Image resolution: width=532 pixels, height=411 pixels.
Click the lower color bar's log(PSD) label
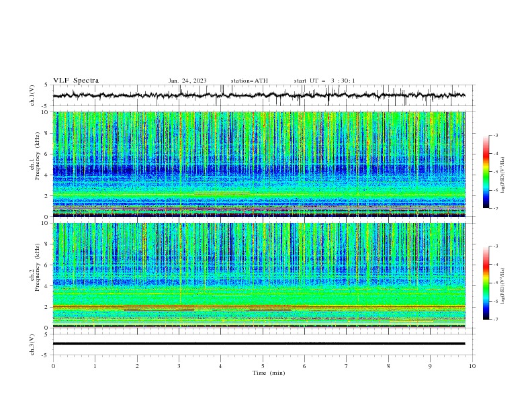[502, 286]
